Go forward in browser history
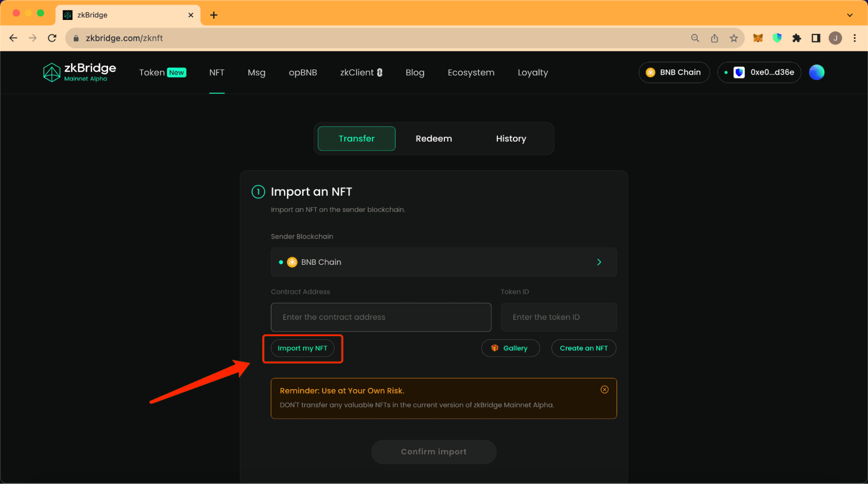 point(33,38)
